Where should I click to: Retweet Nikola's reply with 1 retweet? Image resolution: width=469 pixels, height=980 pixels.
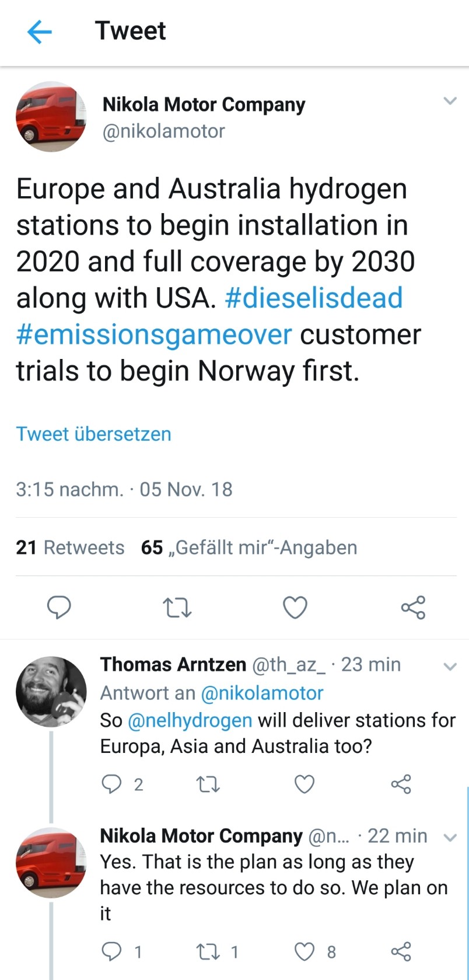[208, 952]
